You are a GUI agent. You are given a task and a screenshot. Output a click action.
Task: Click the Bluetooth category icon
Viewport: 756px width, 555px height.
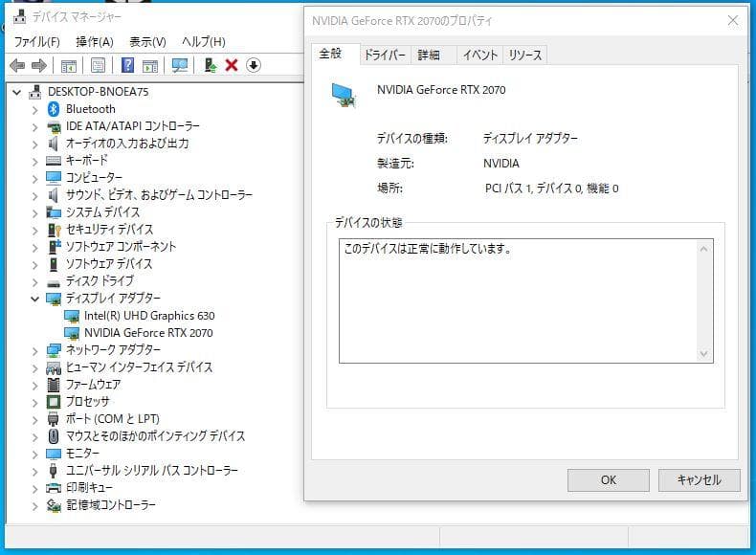tap(54, 109)
